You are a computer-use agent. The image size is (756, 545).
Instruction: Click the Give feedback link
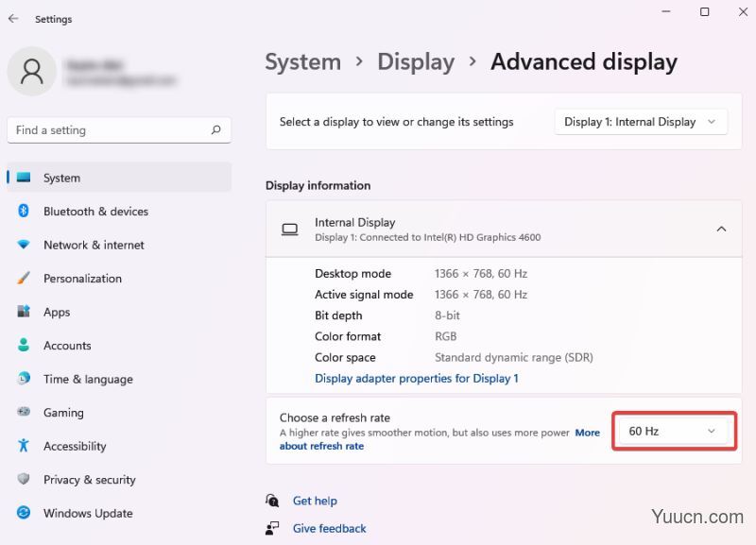pyautogui.click(x=329, y=528)
